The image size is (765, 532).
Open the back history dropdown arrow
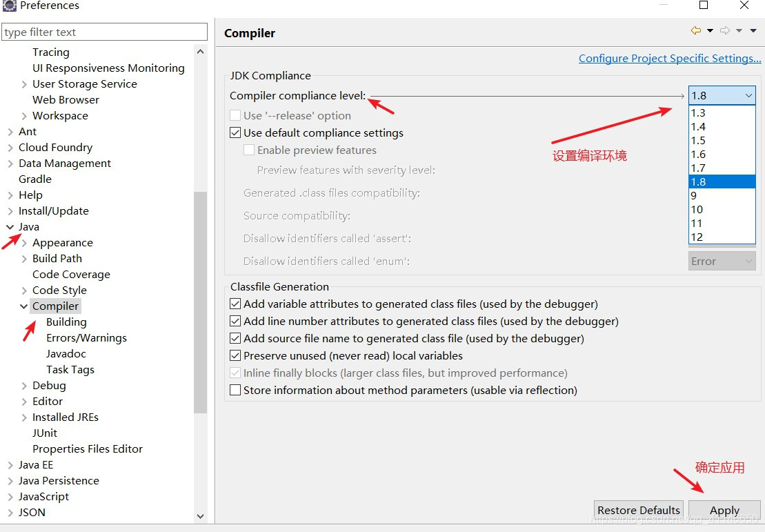point(710,31)
